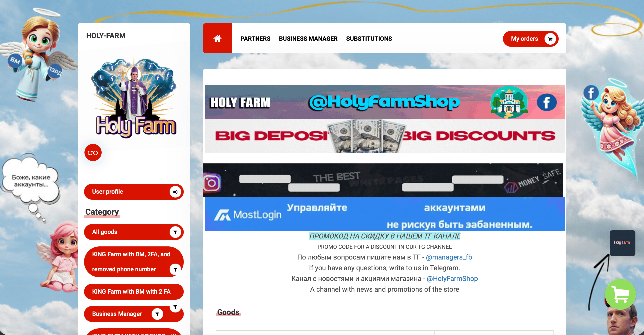Click the MostLogin blue banner Russian text
This screenshot has width=644, height=335.
[x=409, y=216]
